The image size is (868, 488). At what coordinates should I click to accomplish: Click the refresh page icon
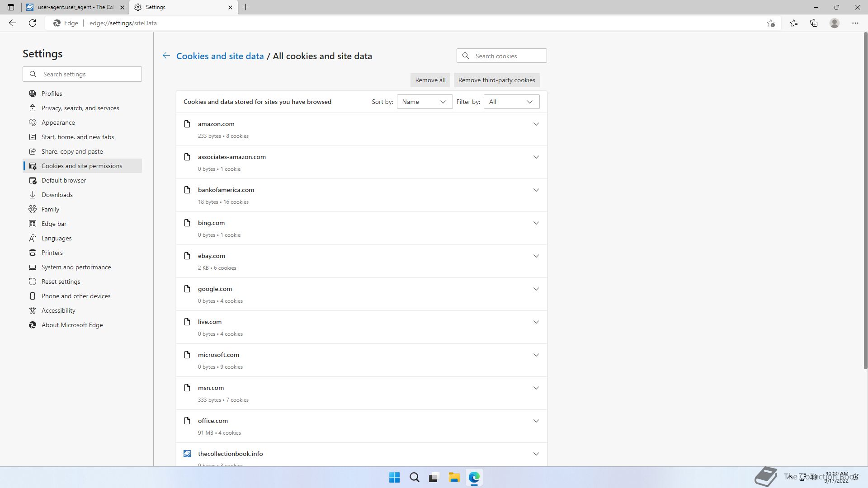pos(33,23)
